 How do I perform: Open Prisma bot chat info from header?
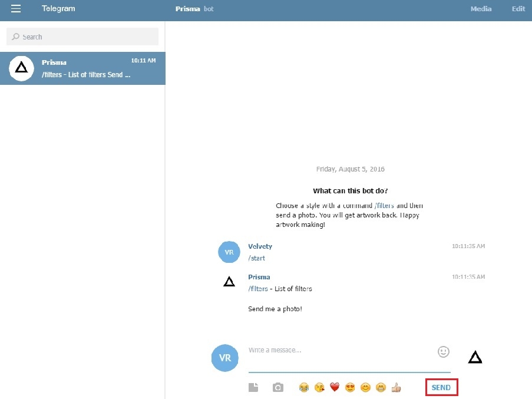[194, 9]
